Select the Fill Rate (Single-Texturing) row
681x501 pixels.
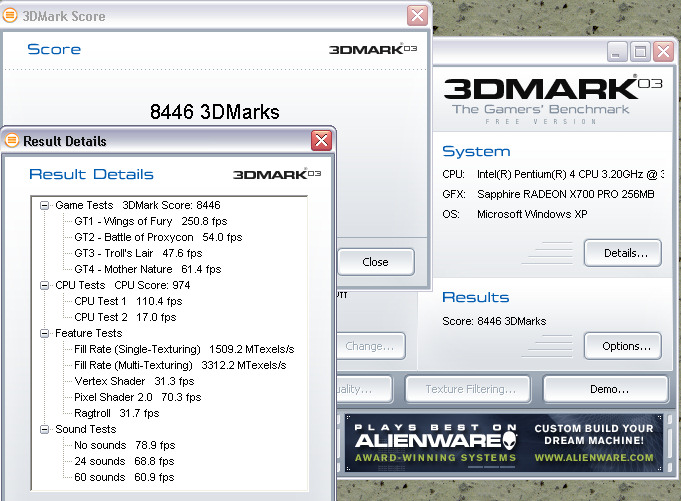pyautogui.click(x=184, y=349)
